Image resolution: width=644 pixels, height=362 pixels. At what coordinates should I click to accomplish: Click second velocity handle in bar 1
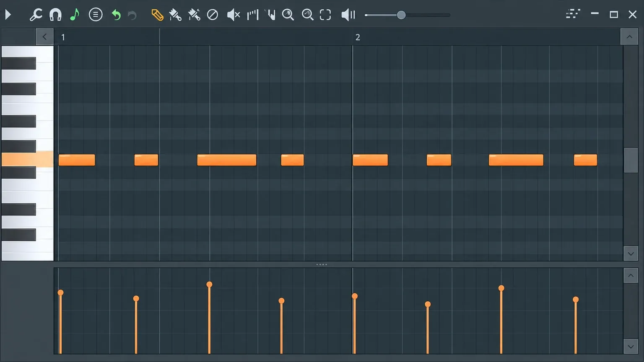coord(136,299)
